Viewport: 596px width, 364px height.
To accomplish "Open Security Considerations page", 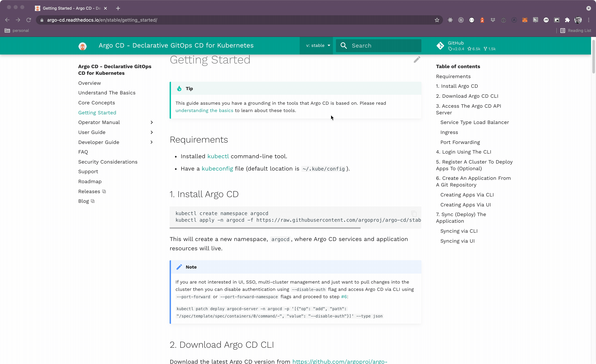I will point(108,162).
